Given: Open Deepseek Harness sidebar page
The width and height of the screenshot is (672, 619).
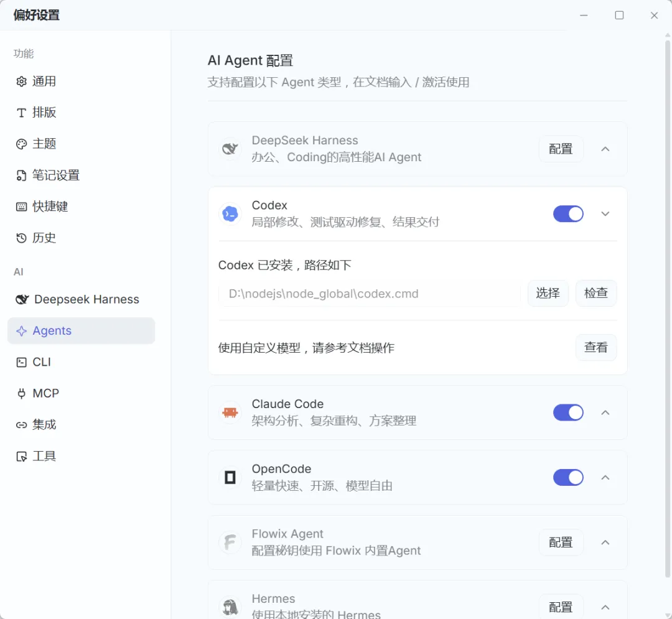Looking at the screenshot, I should coord(81,299).
